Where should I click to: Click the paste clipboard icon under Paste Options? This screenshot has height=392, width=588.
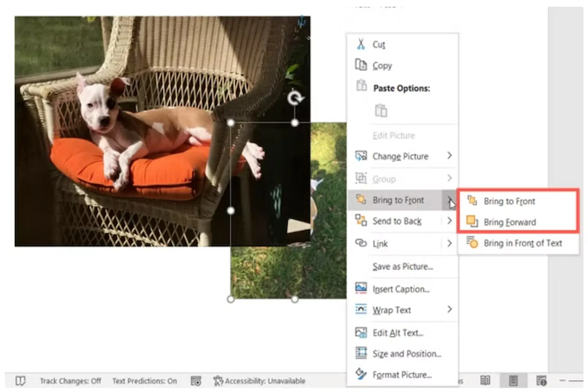[x=381, y=111]
